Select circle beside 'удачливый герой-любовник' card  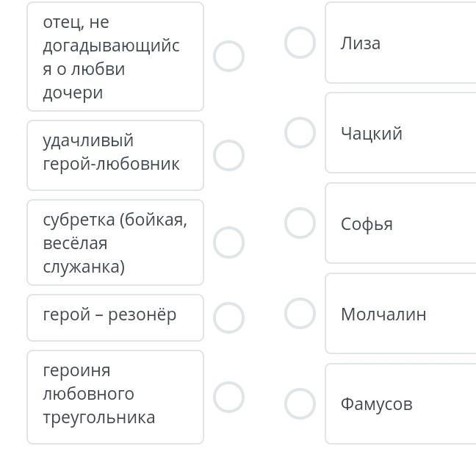pyautogui.click(x=228, y=156)
